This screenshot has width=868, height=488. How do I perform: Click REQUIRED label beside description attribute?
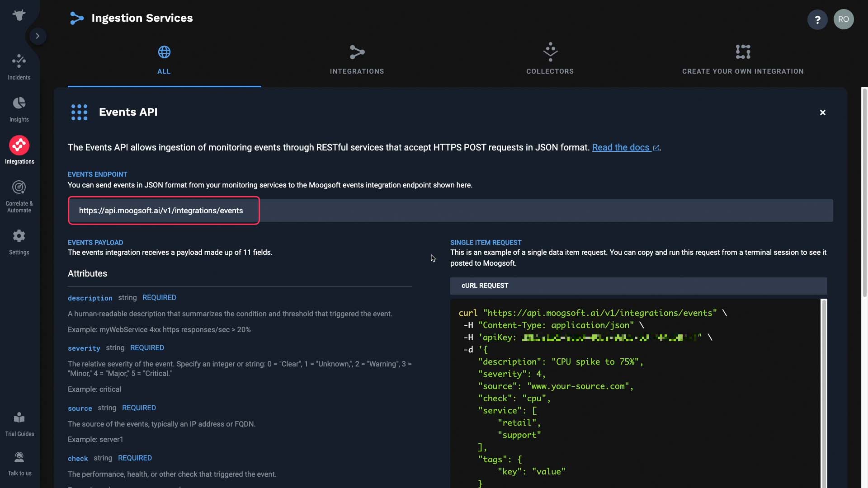[x=159, y=298]
